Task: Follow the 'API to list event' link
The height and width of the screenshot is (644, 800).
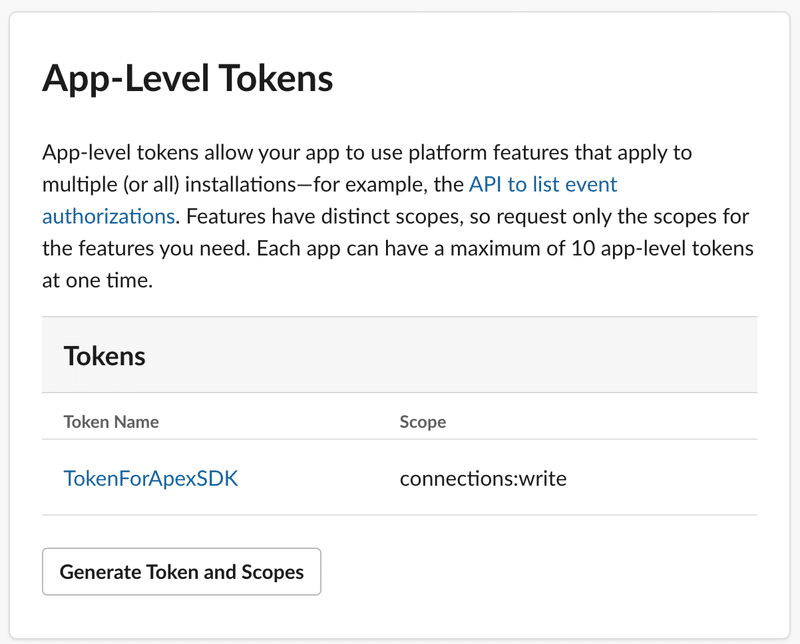Action: coord(543,184)
